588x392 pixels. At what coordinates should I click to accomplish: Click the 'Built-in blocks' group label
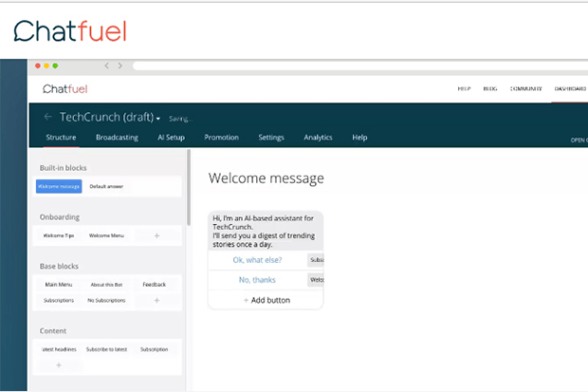click(63, 168)
